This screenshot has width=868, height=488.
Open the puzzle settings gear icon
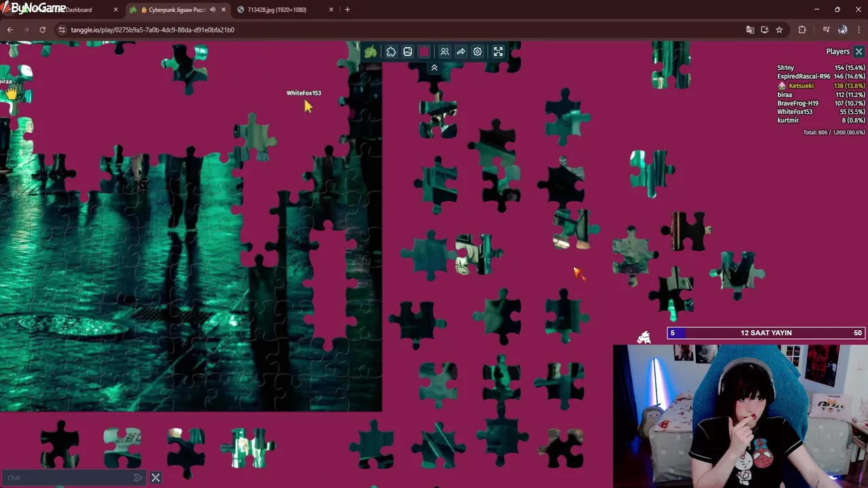coord(477,52)
